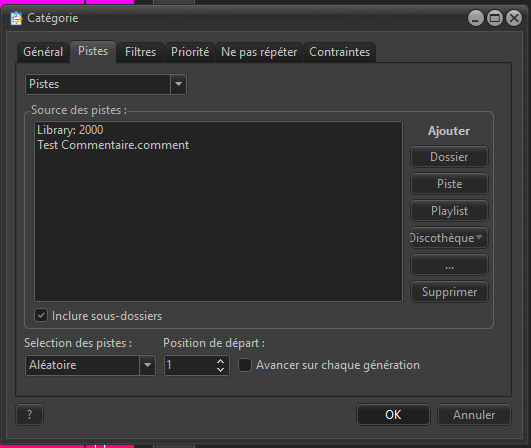Decrease the Position de départ value

pos(220,370)
